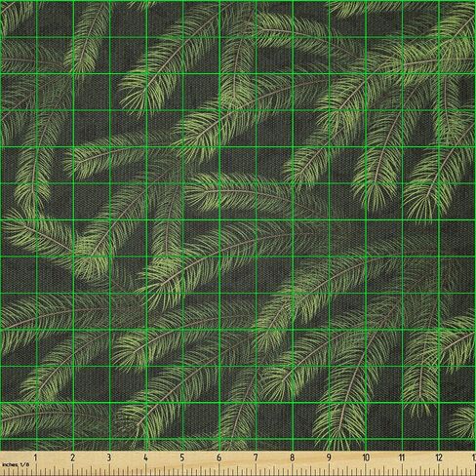Click the number 8 on the ruler
476x476 pixels.
tap(292, 457)
